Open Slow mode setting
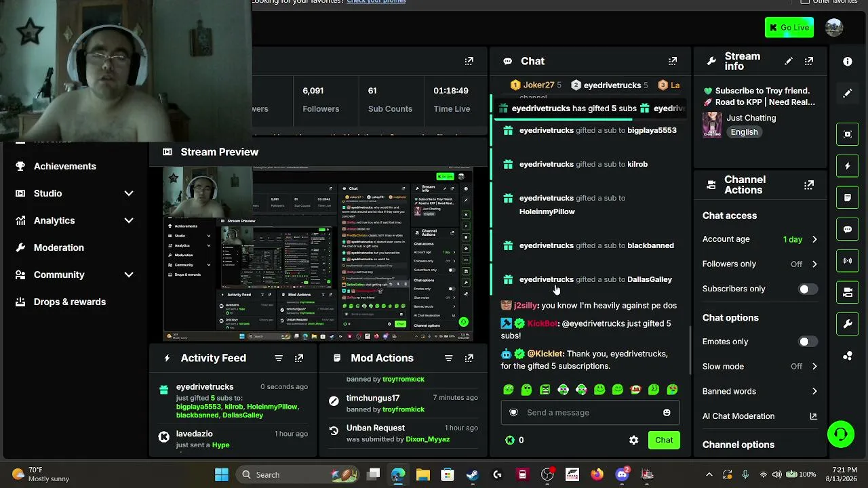 (760, 366)
